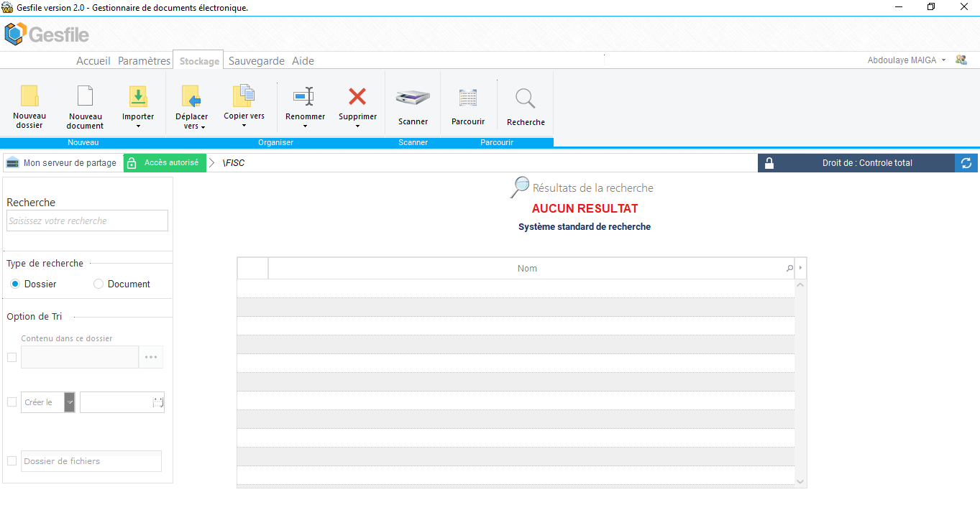Expand the Abdoulaye MAIGA user menu

click(x=943, y=60)
